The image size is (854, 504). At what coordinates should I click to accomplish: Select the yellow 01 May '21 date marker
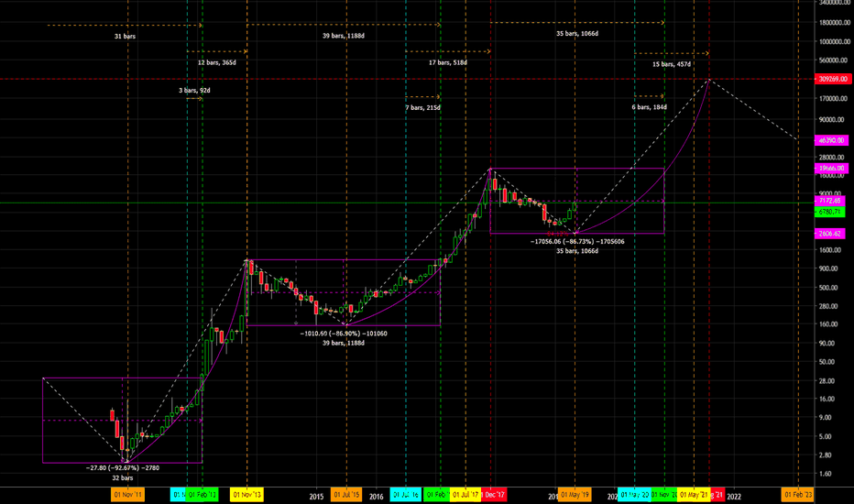point(694,495)
